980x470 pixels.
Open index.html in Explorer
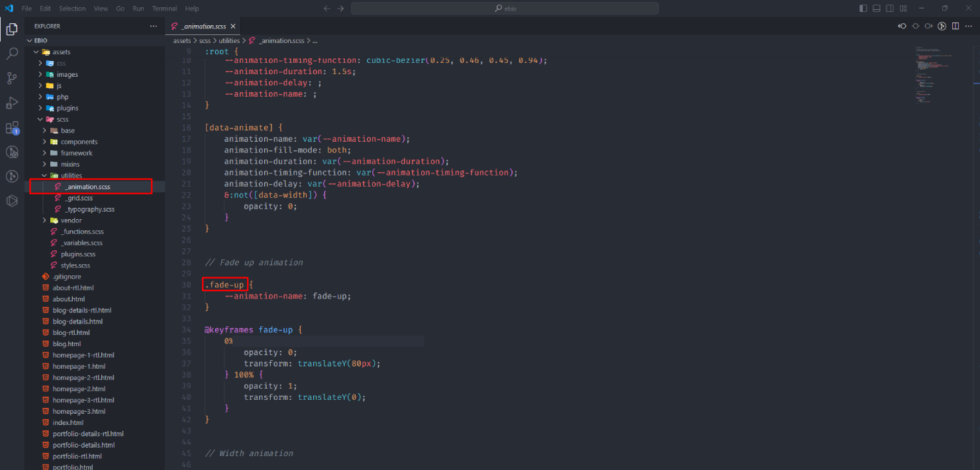[68, 422]
